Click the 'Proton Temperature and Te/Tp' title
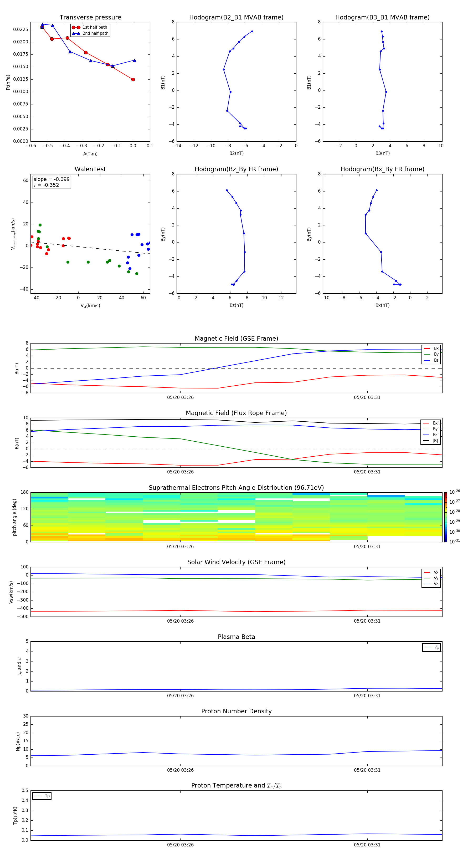Viewport: 473px width, 868px height. pos(236,786)
